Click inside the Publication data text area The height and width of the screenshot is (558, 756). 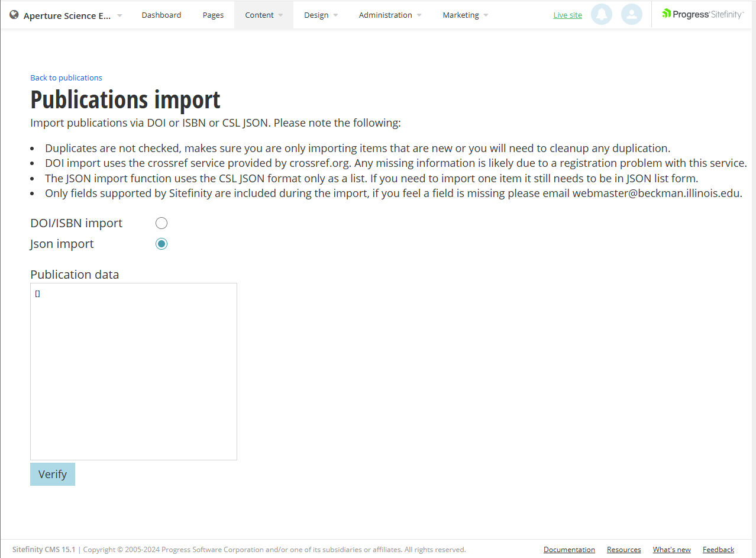coord(133,371)
